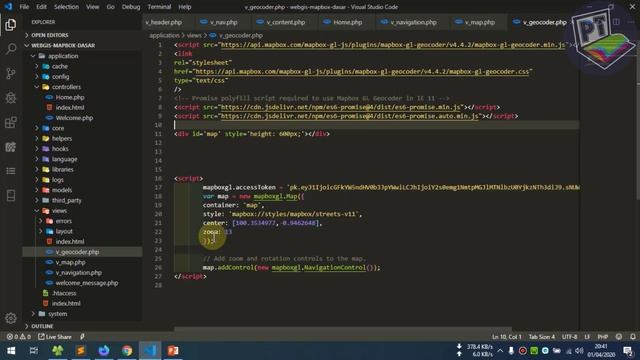Screen dimensions: 640x360
Task: Open the Extensions view
Action: pyautogui.click(x=11, y=122)
